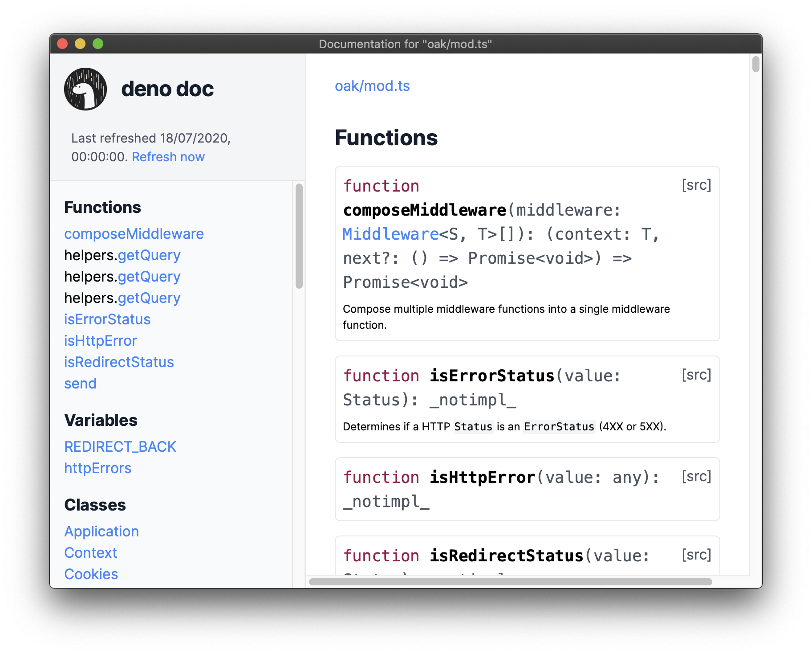Click the isErrorStatus function name in signature
Image resolution: width=812 pixels, height=654 pixels.
click(492, 376)
